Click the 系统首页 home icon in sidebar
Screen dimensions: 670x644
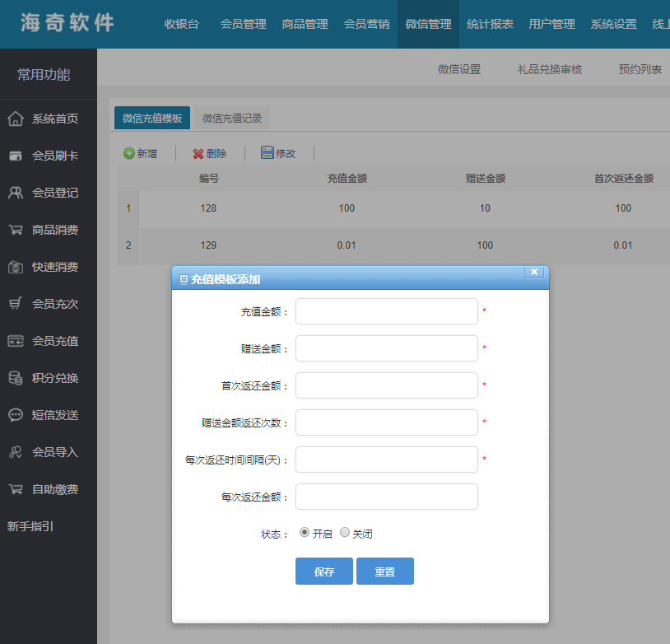click(15, 119)
